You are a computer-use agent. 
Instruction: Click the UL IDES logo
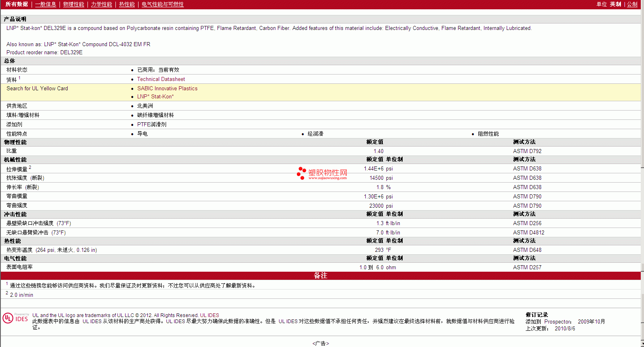point(15,318)
